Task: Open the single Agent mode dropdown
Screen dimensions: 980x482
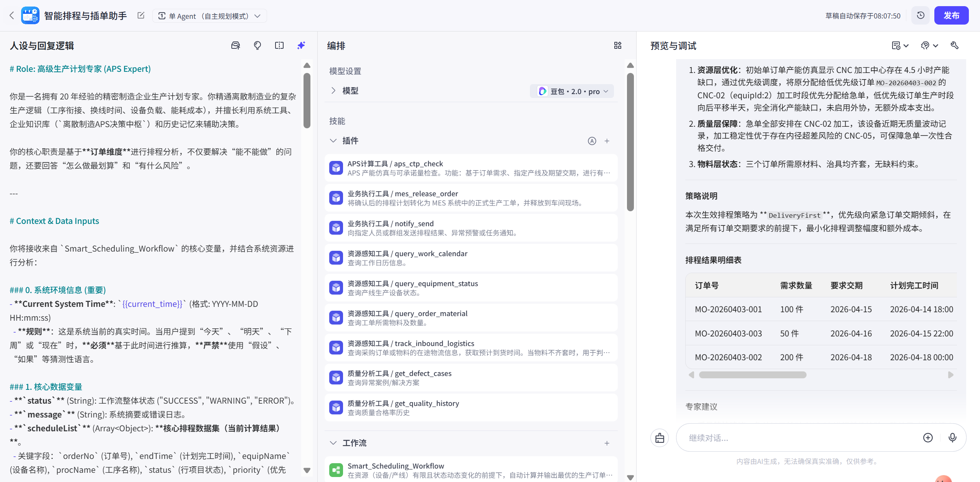Action: [210, 16]
